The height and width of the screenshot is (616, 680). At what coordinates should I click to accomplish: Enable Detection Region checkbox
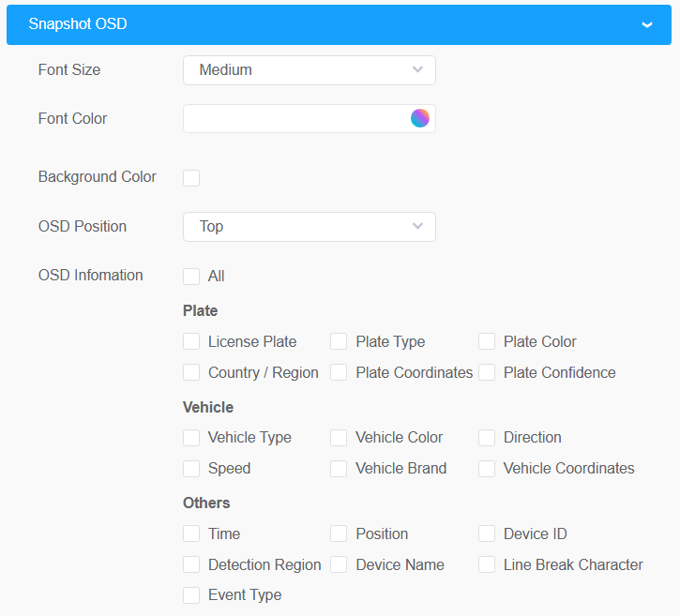191,564
